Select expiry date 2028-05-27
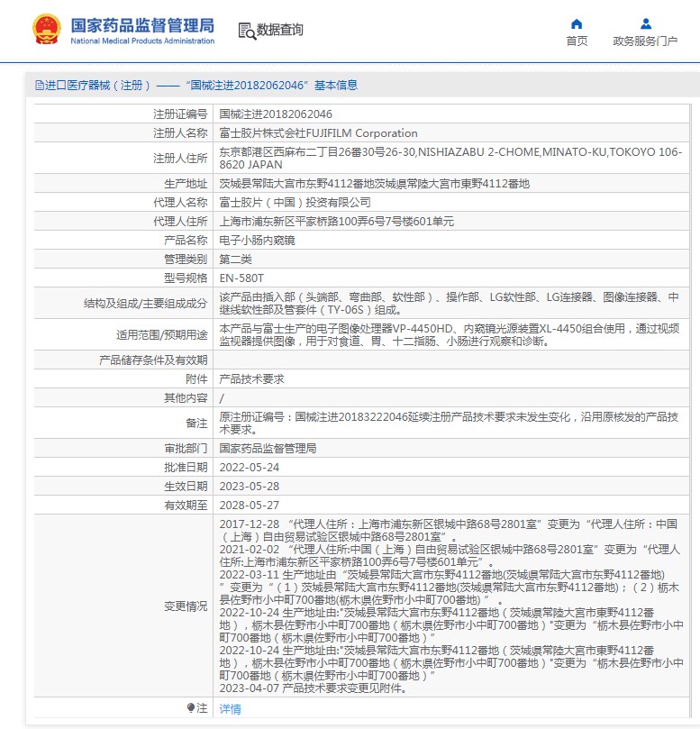The image size is (700, 729). point(250,506)
